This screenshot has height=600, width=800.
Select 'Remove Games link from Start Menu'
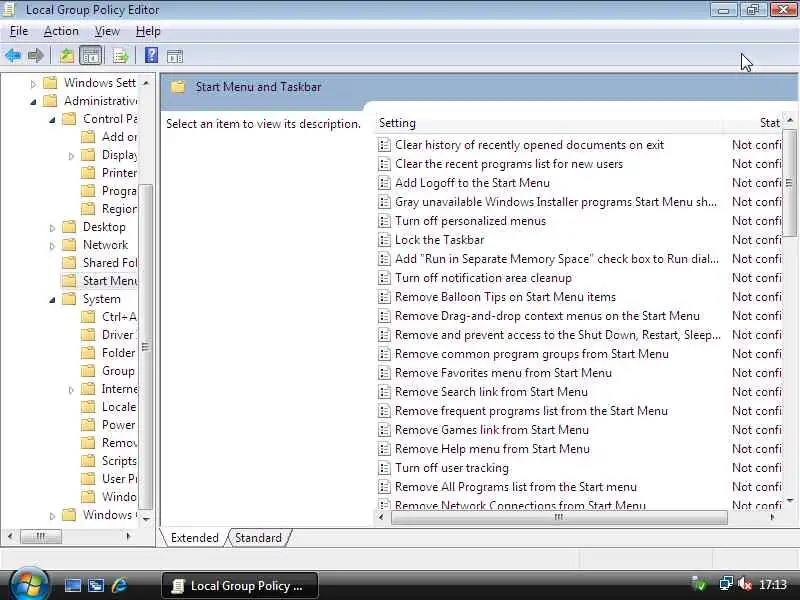[492, 430]
